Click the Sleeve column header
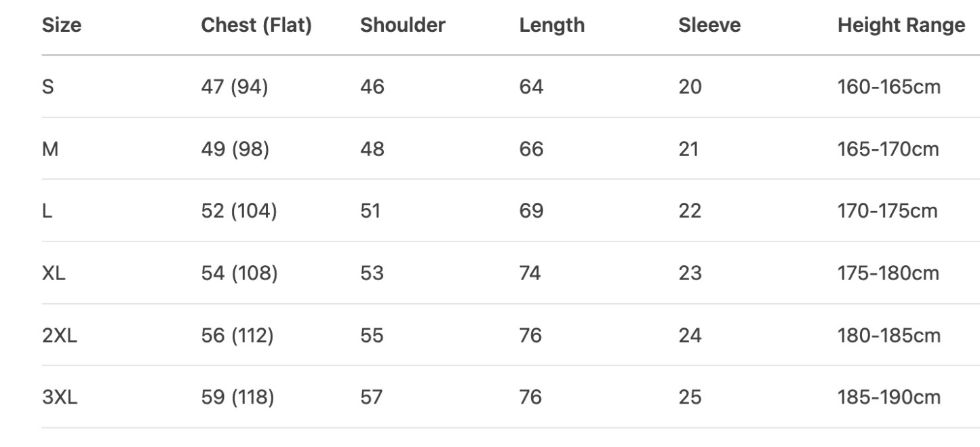Image resolution: width=980 pixels, height=447 pixels. [x=709, y=26]
